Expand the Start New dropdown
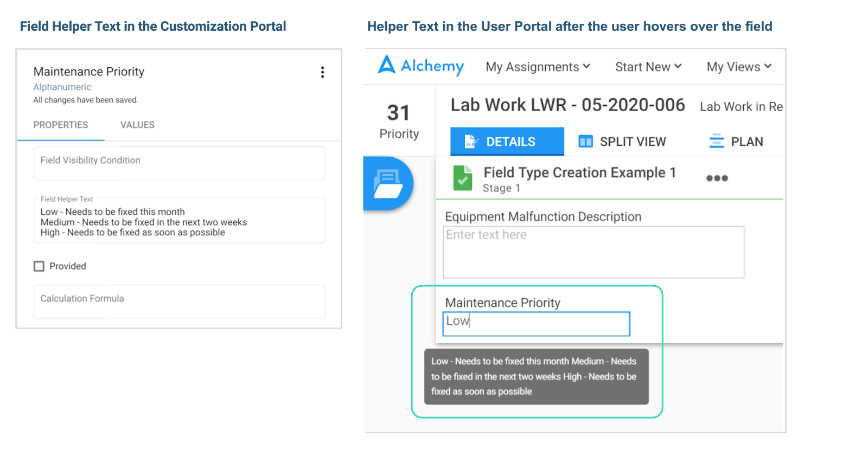 [x=648, y=67]
